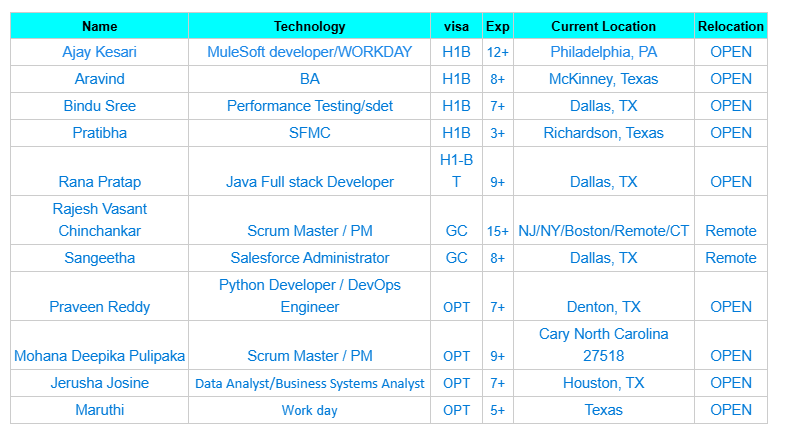The image size is (796, 443).
Task: Click the Maruthi name cell
Action: coord(99,410)
